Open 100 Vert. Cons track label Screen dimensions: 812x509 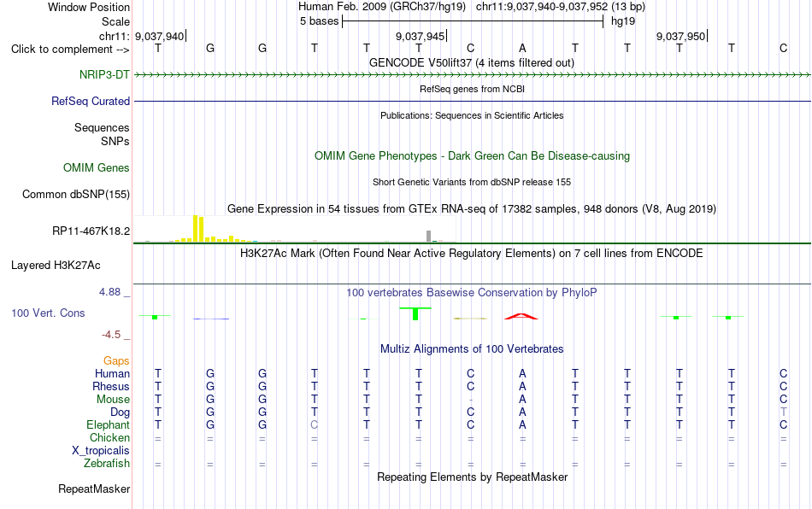coord(48,313)
